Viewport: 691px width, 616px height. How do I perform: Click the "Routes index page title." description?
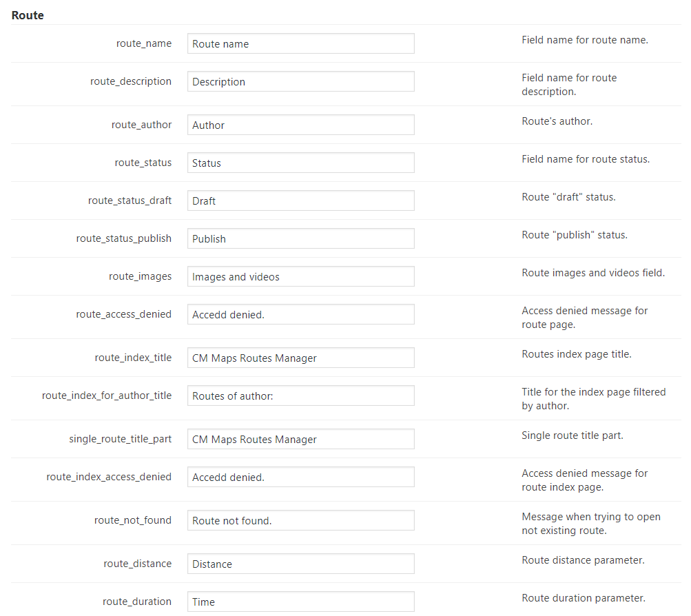[576, 354]
